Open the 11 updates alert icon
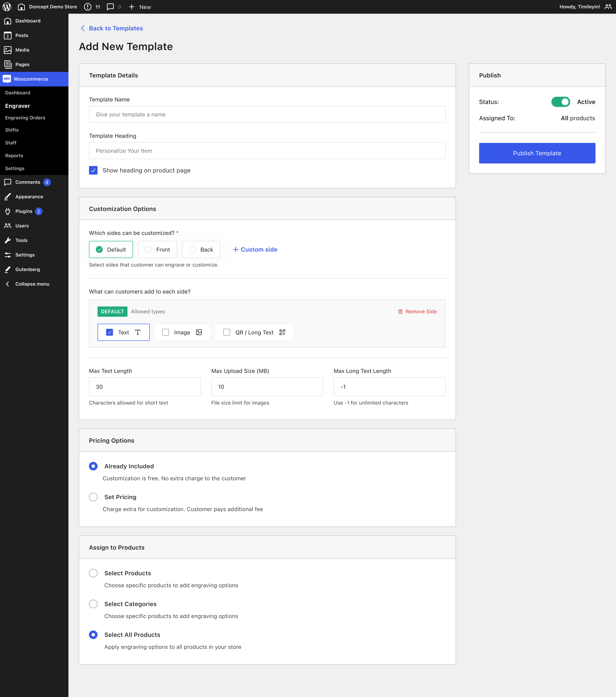Screen dimensions: 616x697 88,7
